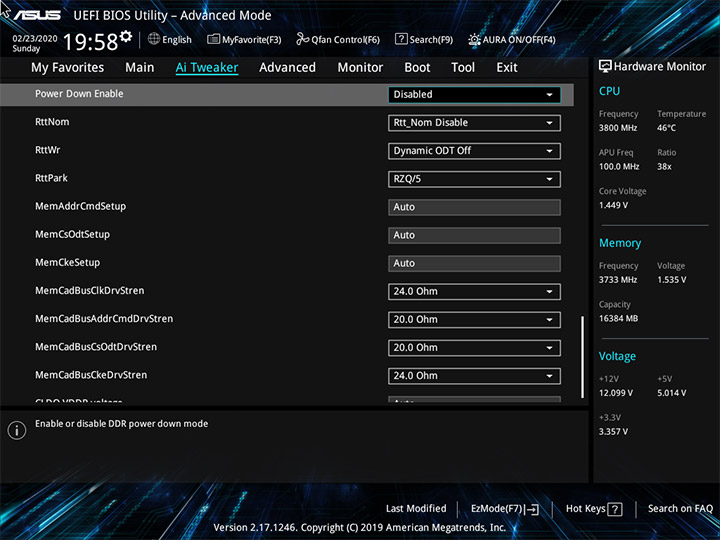Open Power Down Enable dropdown

click(474, 95)
